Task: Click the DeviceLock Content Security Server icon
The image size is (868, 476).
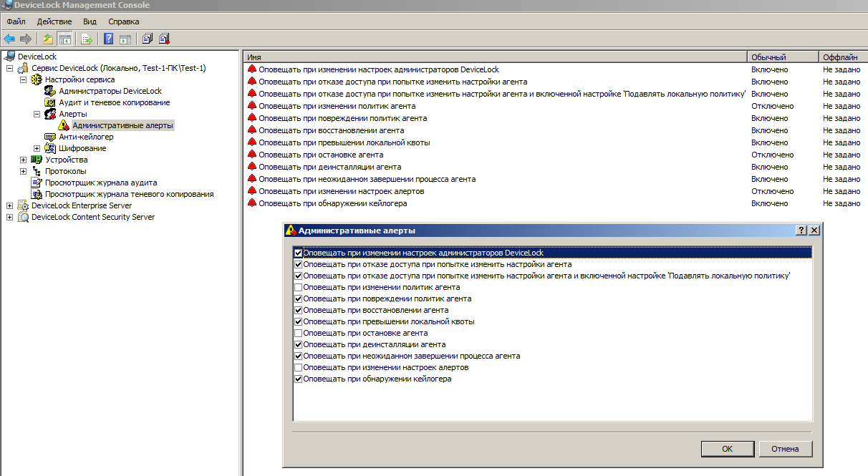Action: coord(23,217)
